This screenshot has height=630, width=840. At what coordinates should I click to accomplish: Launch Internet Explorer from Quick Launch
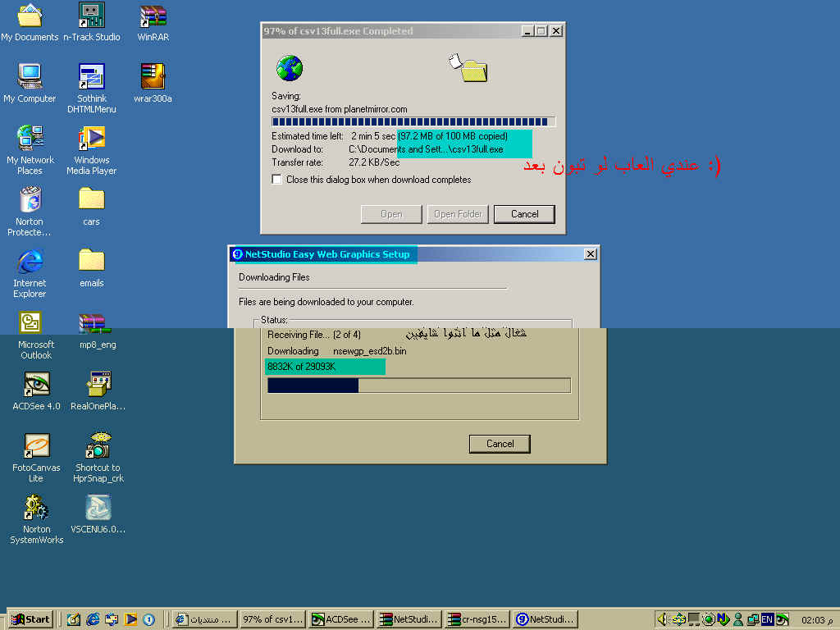pos(93,619)
